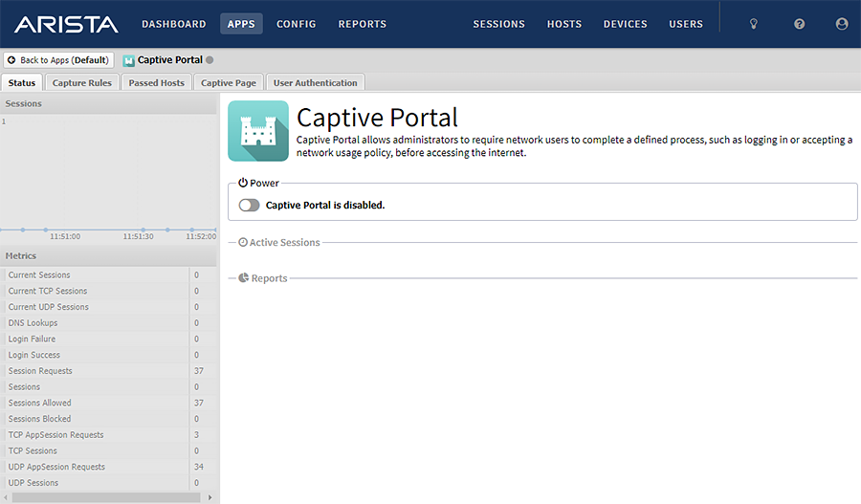Viewport: 861px width, 504px height.
Task: Click the large Captive Portal castle thumbnail
Action: click(258, 131)
